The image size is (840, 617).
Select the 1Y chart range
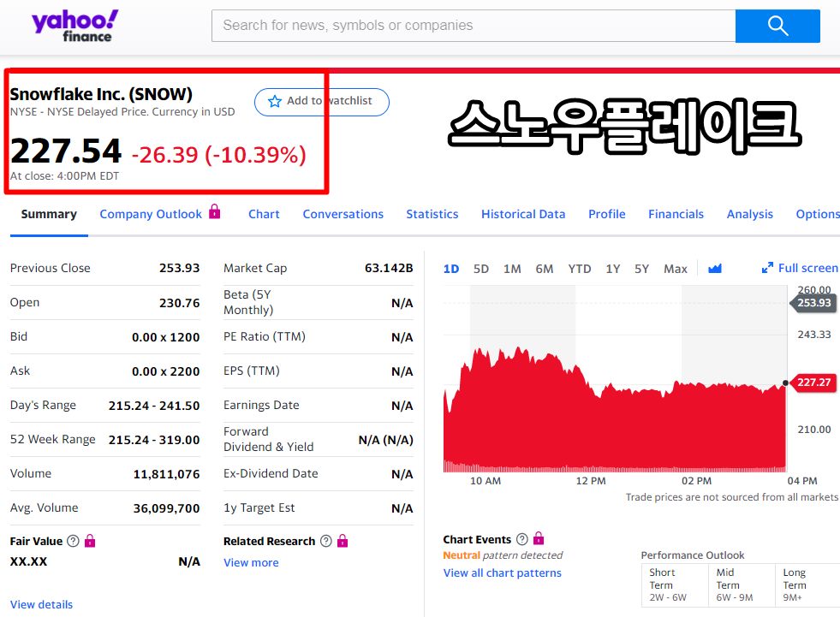click(613, 269)
